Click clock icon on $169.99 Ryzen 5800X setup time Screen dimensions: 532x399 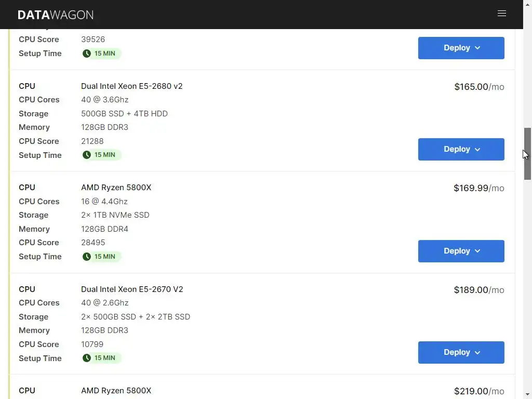click(x=87, y=257)
